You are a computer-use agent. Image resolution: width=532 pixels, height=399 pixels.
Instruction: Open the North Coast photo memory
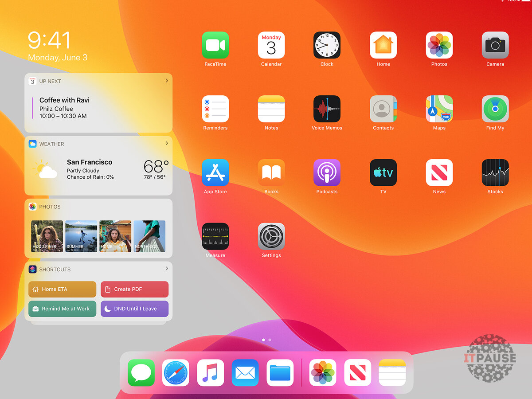(149, 236)
